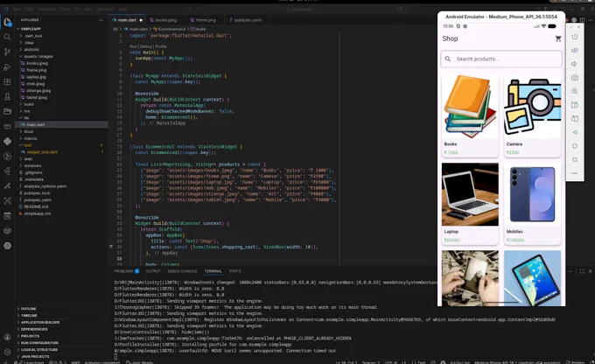Screen dimensions: 595x364
Task: Open the View menu
Action: [65, 9]
